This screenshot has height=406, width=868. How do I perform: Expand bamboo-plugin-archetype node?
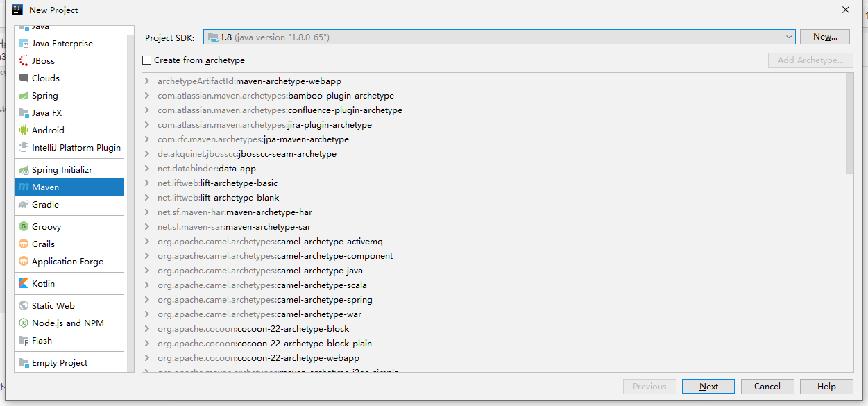coord(147,96)
